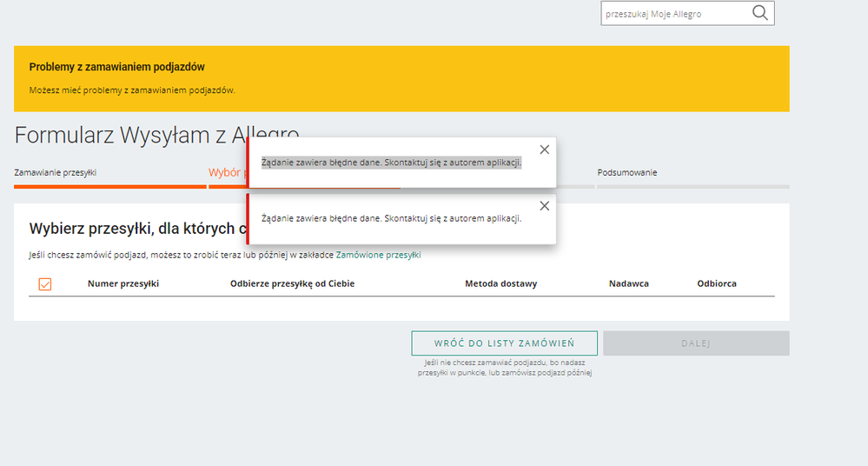The image size is (868, 466).
Task: Click the highlighted error message text
Action: point(391,163)
